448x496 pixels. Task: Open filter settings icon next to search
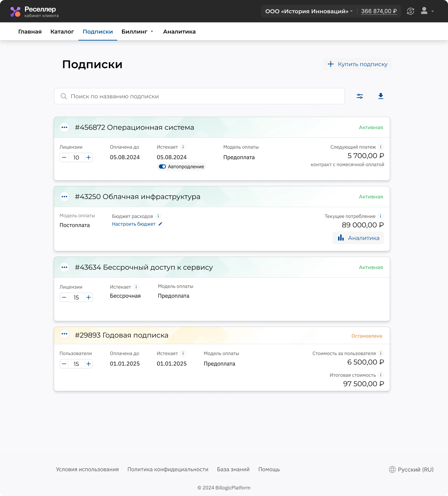pos(360,96)
